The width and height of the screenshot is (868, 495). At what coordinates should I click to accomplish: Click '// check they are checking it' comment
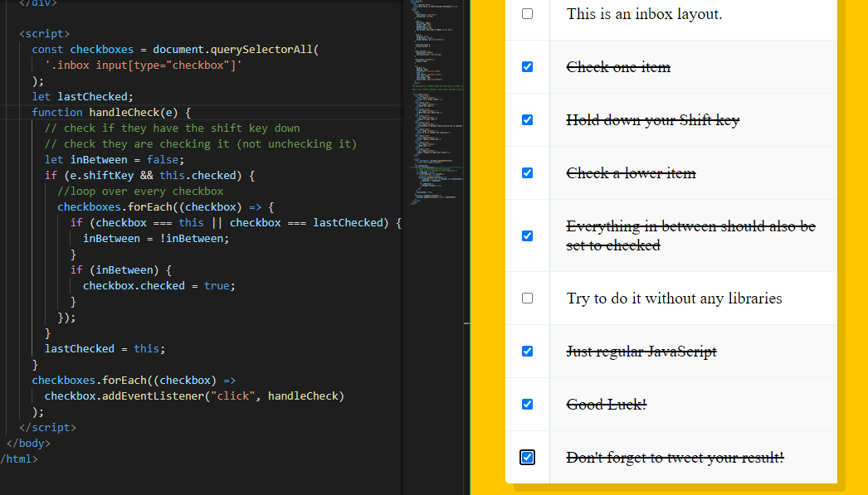click(201, 143)
